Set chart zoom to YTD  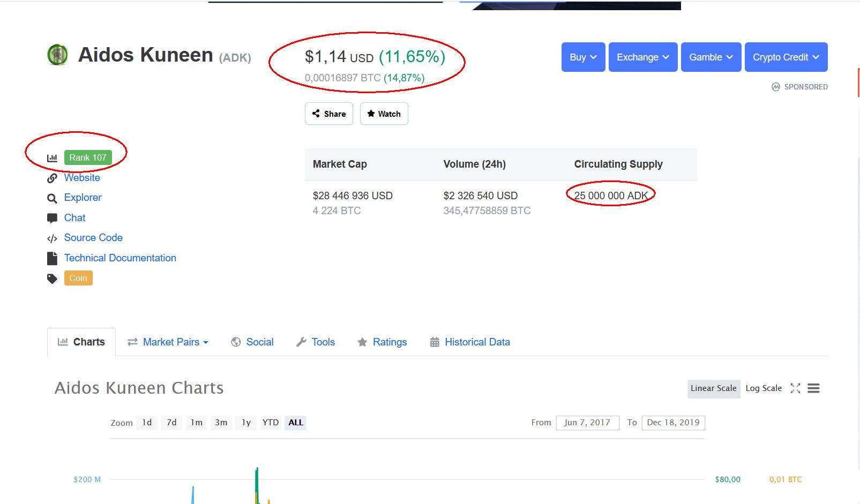(271, 423)
